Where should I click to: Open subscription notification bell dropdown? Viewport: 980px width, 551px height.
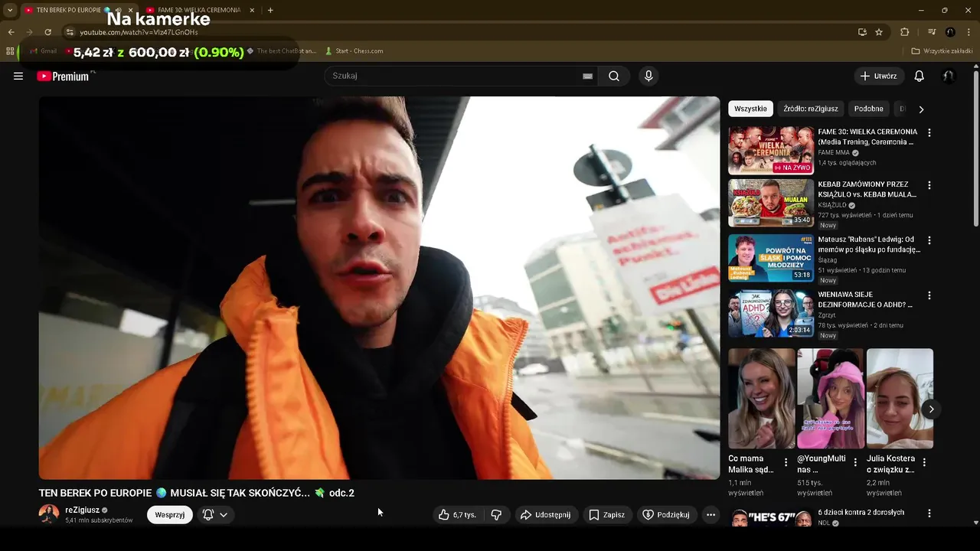(x=215, y=515)
